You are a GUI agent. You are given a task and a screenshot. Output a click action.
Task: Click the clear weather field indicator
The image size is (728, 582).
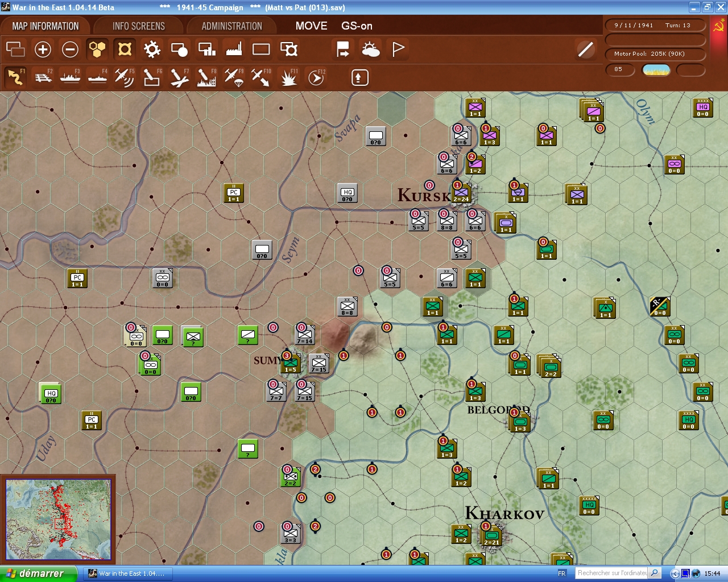point(656,70)
